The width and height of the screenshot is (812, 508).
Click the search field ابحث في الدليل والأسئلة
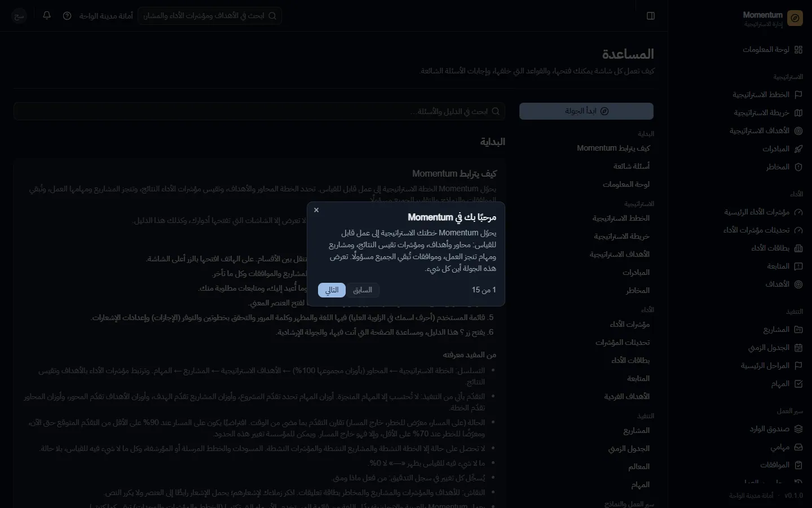click(259, 111)
